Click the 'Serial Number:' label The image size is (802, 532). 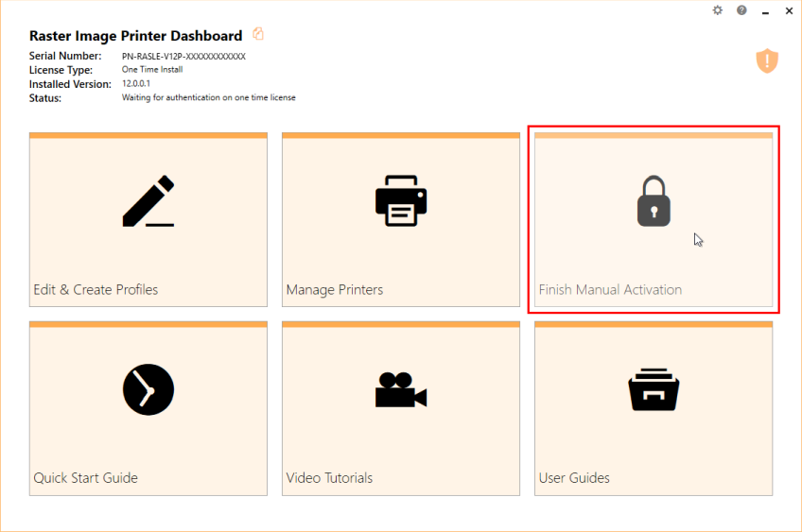pos(65,56)
